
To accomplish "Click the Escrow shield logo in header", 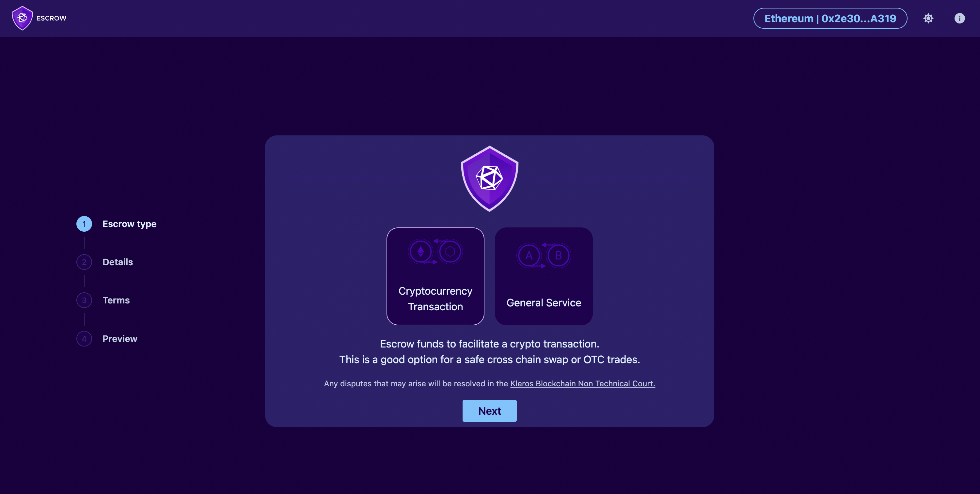I will point(22,18).
